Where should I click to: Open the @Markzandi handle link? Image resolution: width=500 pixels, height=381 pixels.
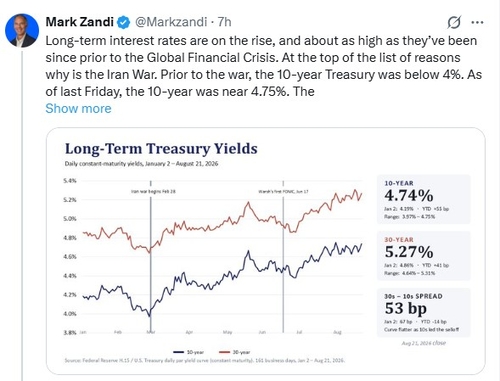point(171,22)
